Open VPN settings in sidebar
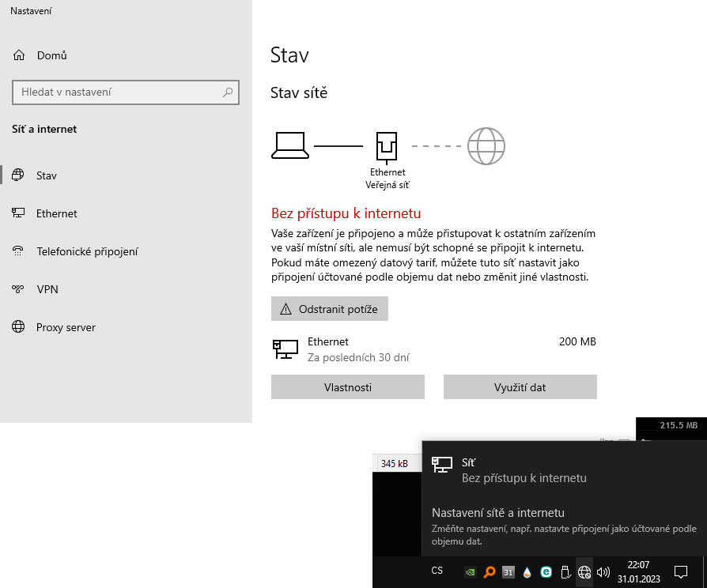Viewport: 707px width, 588px height. click(x=47, y=289)
